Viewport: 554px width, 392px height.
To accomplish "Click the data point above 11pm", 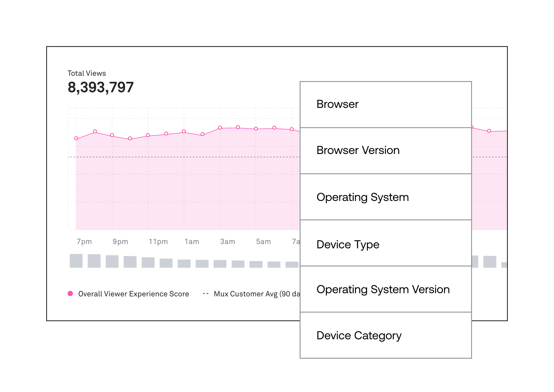I will (x=148, y=135).
